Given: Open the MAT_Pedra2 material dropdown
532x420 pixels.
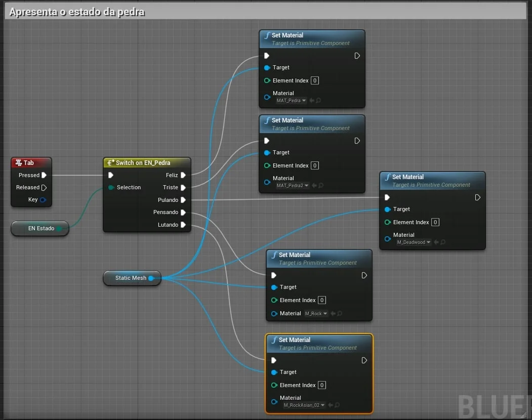Looking at the screenshot, I should click(293, 186).
